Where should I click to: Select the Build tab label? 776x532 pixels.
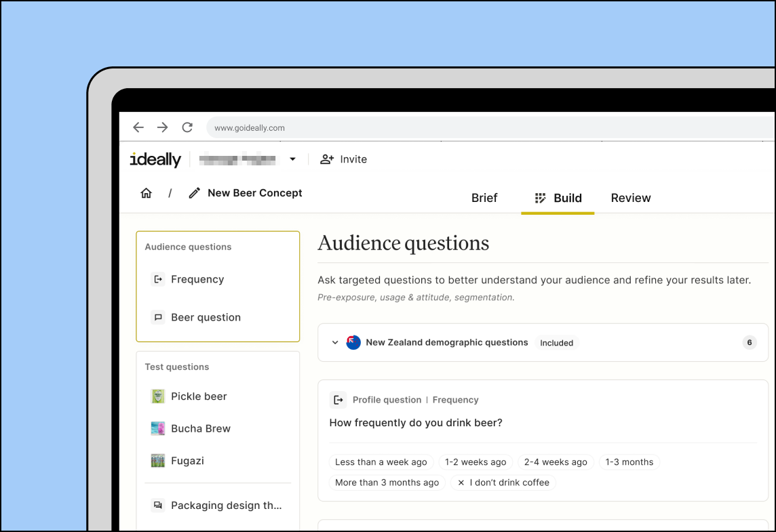[x=568, y=198]
